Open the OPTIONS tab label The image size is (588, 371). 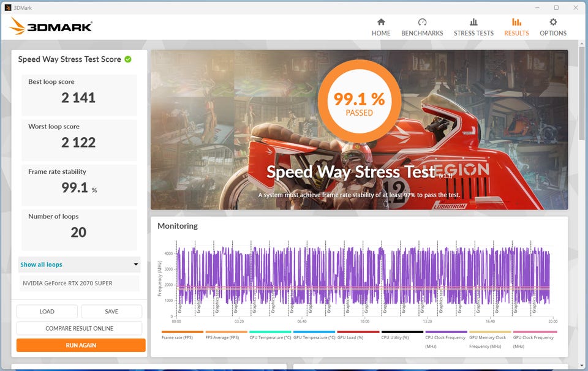[x=553, y=33]
